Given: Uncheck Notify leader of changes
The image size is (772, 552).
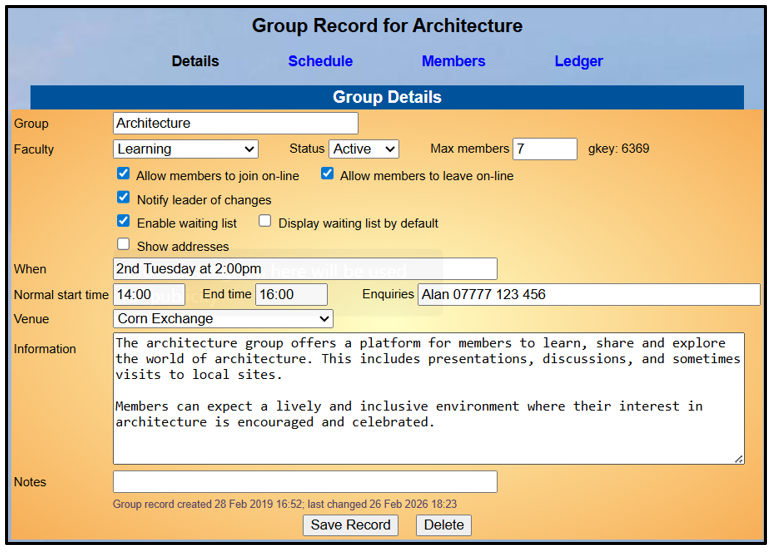Looking at the screenshot, I should (123, 197).
